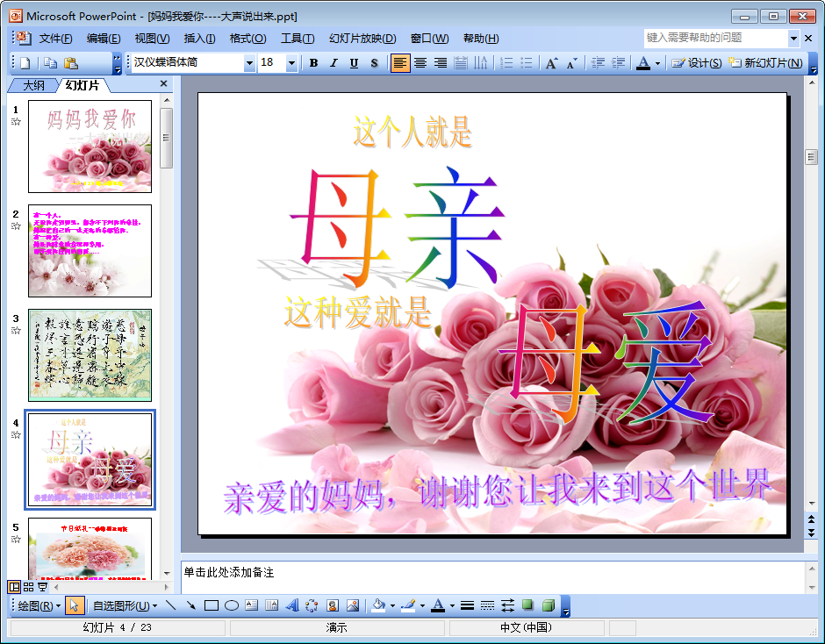Select slide 1 thumbnail 妈妈我爱你
Screen dimensions: 825x644
90,147
